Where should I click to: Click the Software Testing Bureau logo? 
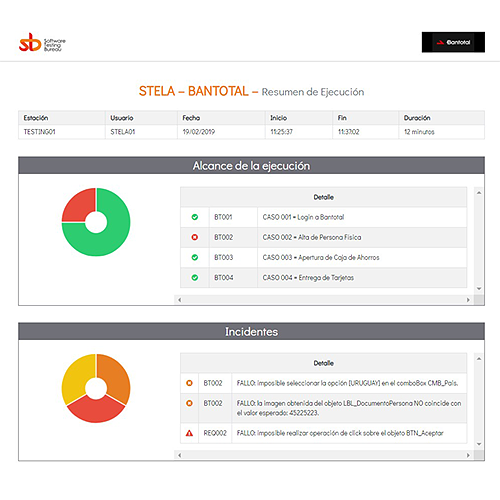tap(42, 42)
